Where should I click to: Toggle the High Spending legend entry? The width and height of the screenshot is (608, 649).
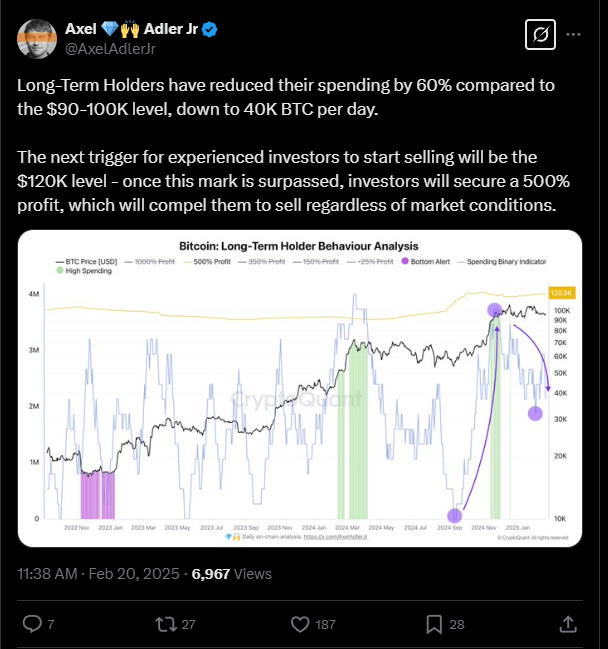(84, 271)
